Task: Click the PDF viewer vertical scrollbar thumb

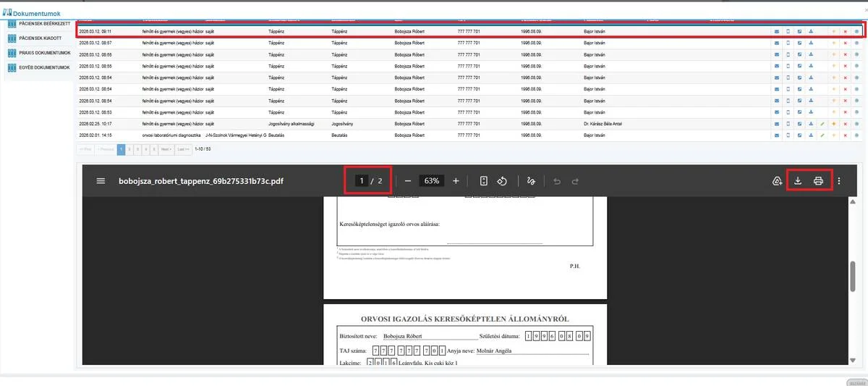Action: pyautogui.click(x=852, y=277)
